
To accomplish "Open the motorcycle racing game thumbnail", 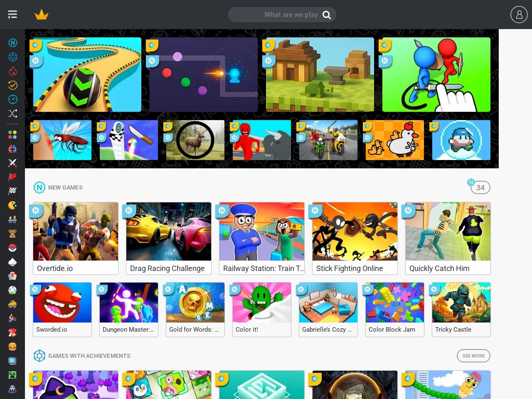I will [x=328, y=140].
